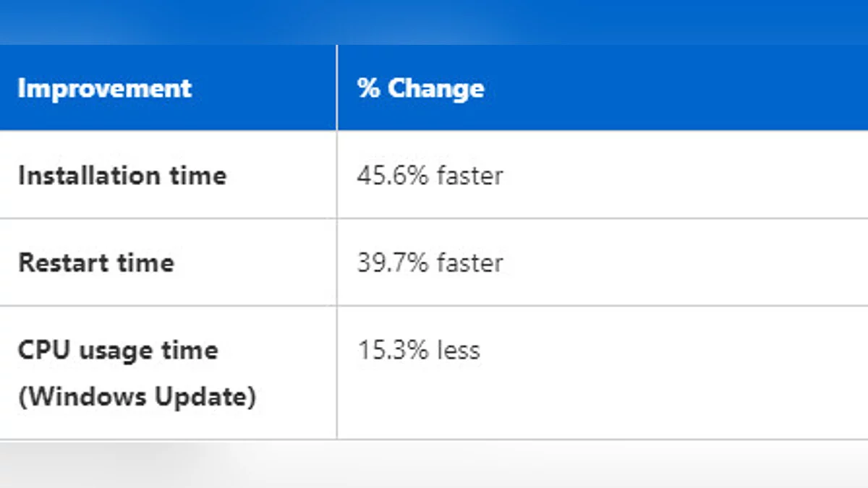Image resolution: width=868 pixels, height=488 pixels.
Task: Click the "CPU usage time" text
Action: [117, 351]
